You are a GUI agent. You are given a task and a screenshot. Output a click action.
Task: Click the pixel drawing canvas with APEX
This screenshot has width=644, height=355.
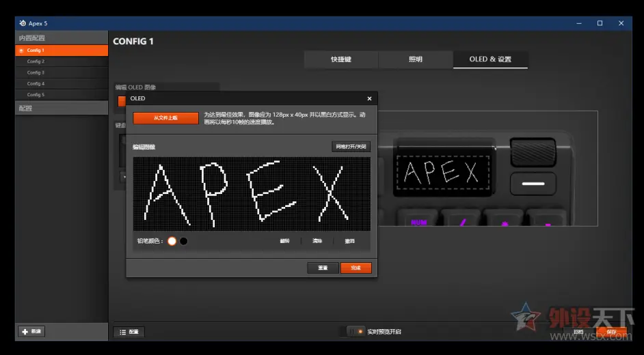pyautogui.click(x=252, y=194)
